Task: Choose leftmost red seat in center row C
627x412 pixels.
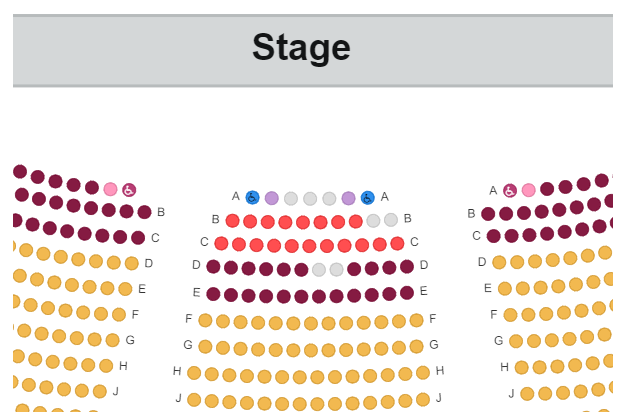Action: [x=221, y=243]
